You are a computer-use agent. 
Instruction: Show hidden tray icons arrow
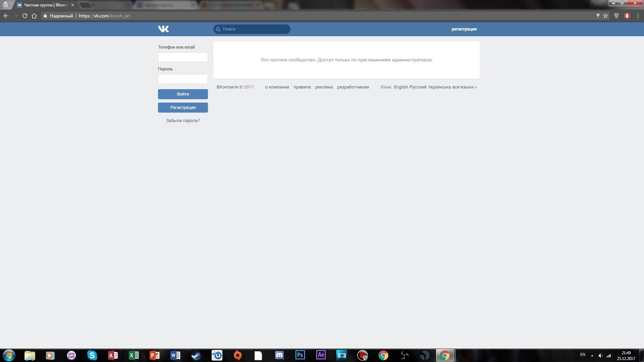click(592, 356)
